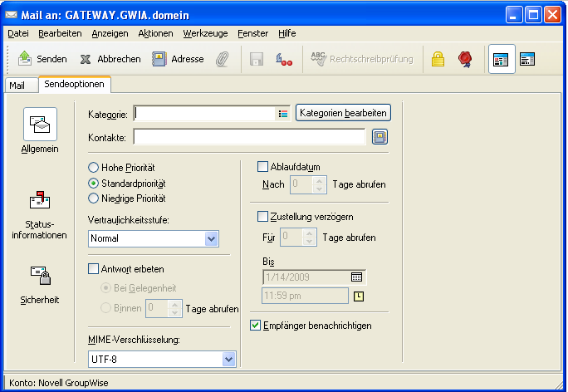This screenshot has height=392, width=568.
Task: Click the Für days spinner arrows
Action: pyautogui.click(x=309, y=238)
